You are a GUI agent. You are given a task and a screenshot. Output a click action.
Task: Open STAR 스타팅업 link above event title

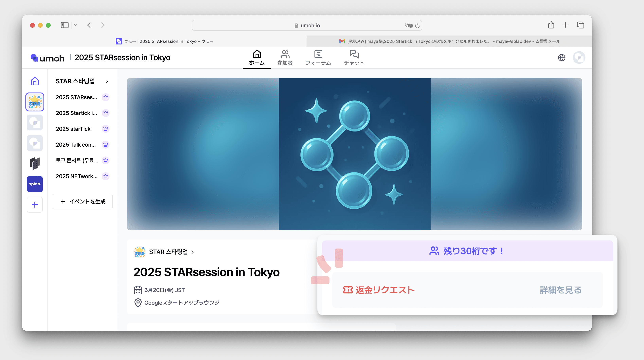pyautogui.click(x=168, y=252)
